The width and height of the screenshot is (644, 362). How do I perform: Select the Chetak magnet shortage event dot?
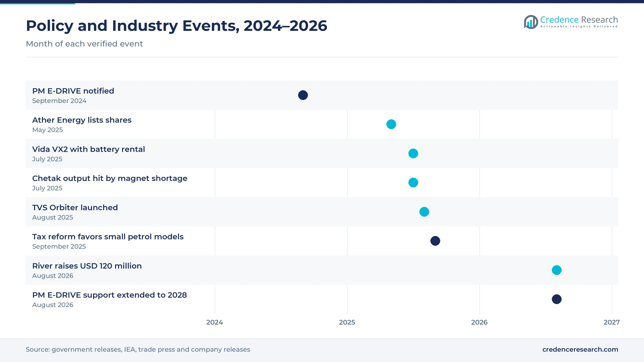413,183
